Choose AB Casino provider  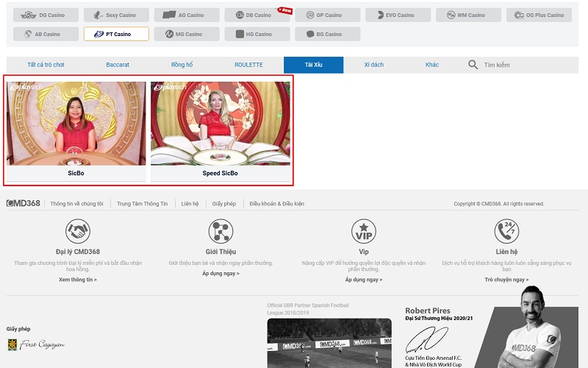pos(46,34)
